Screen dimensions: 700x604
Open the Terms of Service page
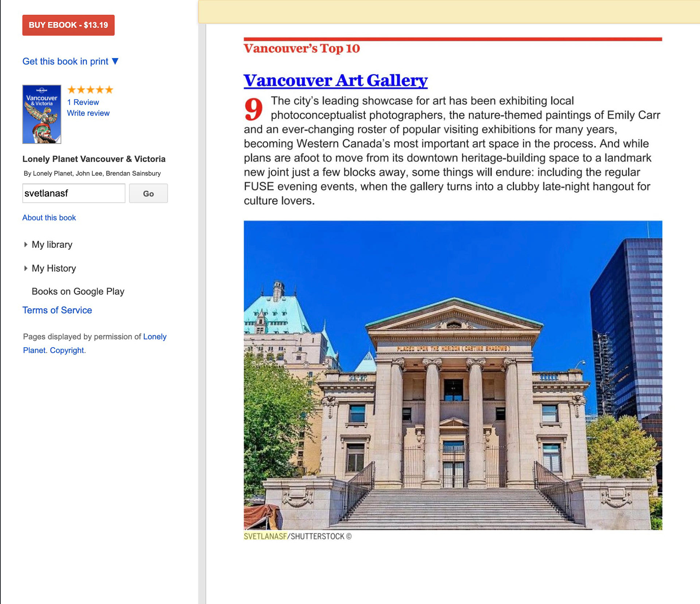click(57, 310)
